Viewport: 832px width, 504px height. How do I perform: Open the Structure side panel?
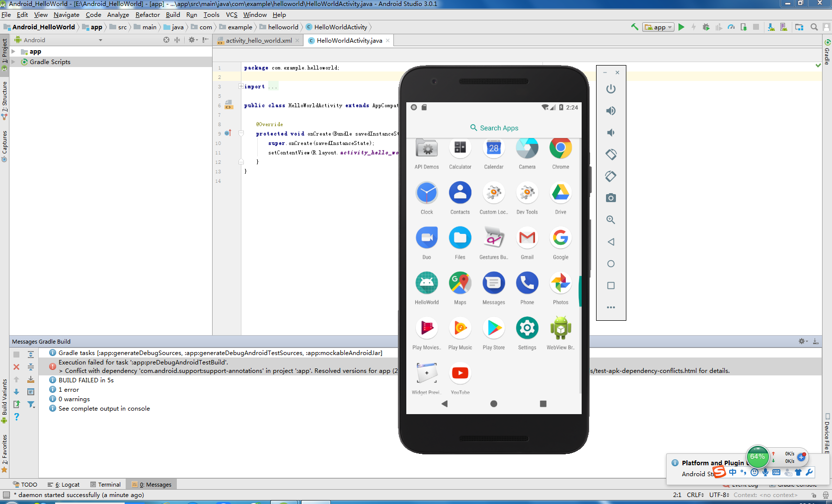point(4,101)
